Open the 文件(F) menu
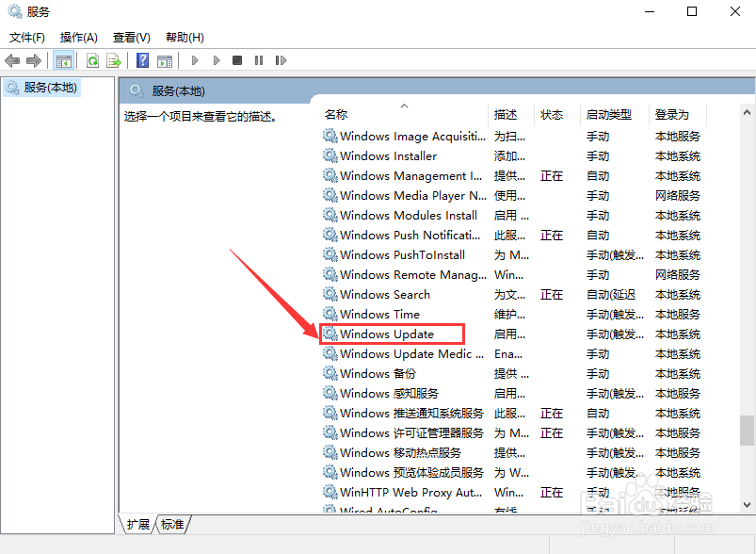This screenshot has width=756, height=554. point(27,37)
